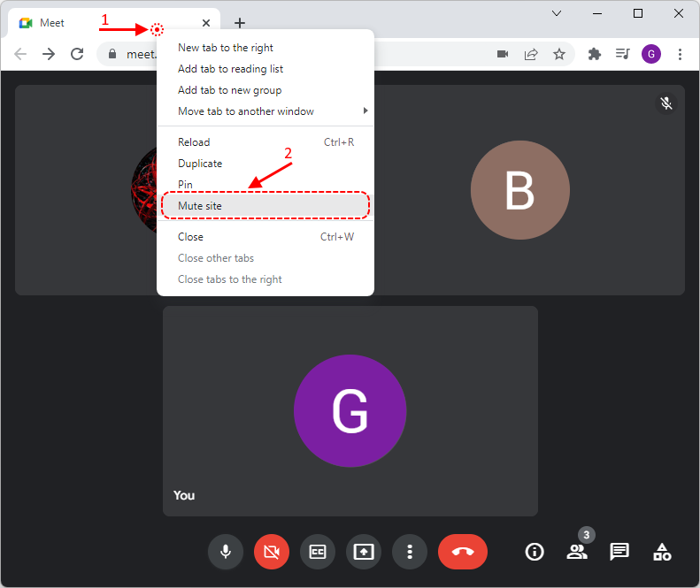This screenshot has height=588, width=700.
Task: Choose Add tab to new group
Action: (265, 90)
